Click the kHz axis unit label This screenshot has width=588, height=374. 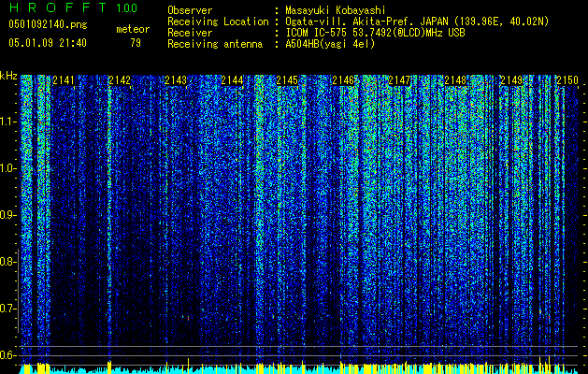[x=8, y=76]
